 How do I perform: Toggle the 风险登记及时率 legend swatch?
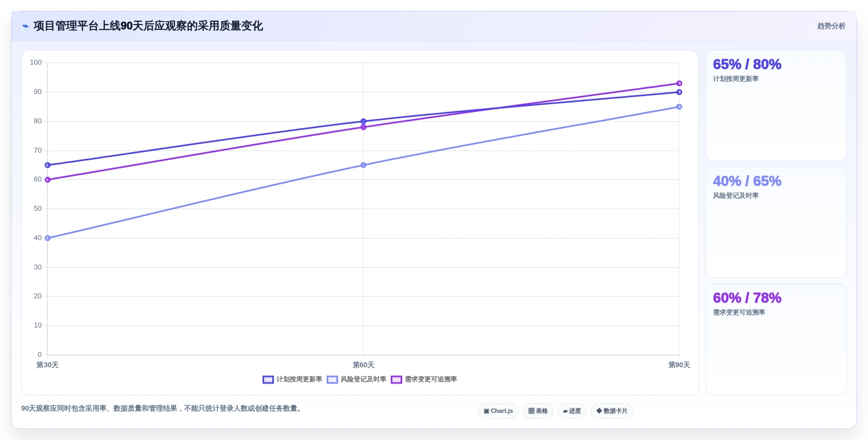(x=332, y=380)
